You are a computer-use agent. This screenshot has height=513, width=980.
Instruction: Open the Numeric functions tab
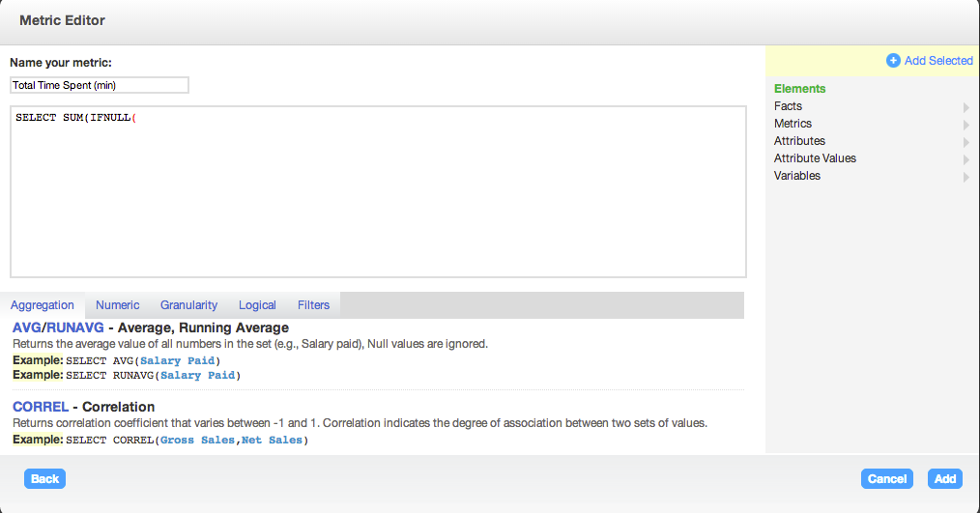click(117, 305)
